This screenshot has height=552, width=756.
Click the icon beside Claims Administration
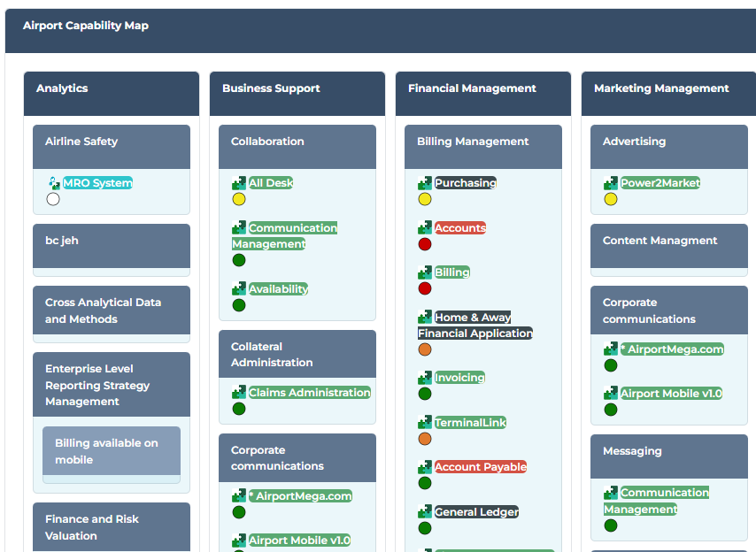239,393
